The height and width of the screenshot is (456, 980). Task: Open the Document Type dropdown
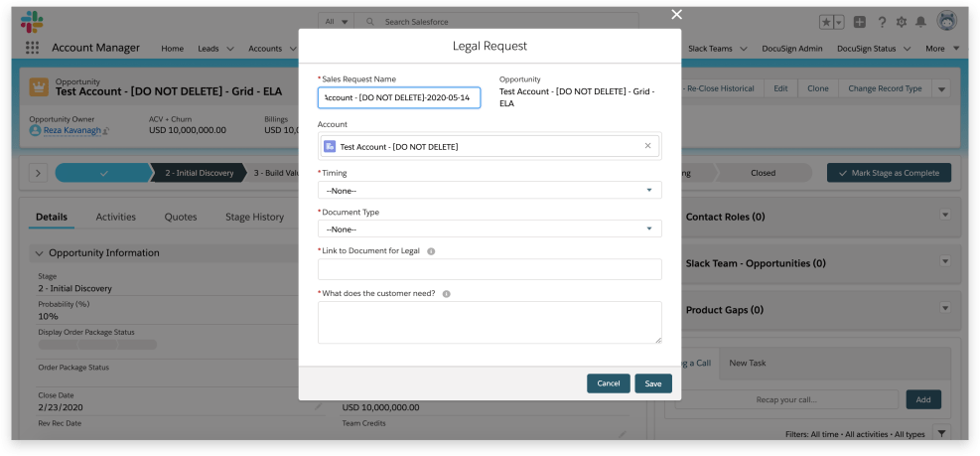(x=490, y=228)
